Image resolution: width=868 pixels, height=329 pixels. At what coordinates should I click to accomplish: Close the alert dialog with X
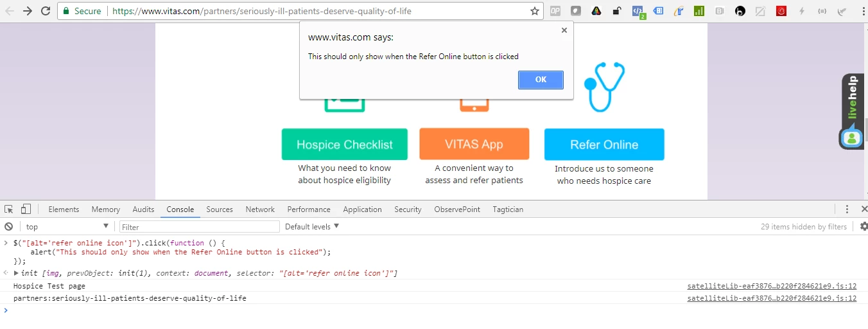[564, 30]
